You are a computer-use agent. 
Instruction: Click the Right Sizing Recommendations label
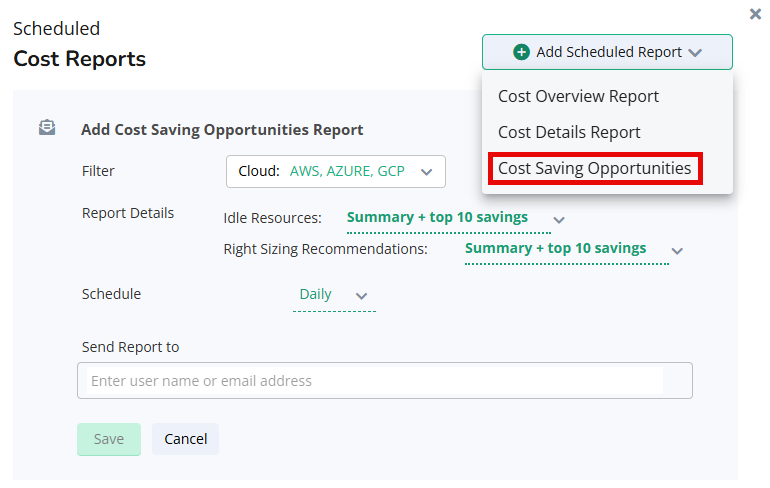[326, 249]
